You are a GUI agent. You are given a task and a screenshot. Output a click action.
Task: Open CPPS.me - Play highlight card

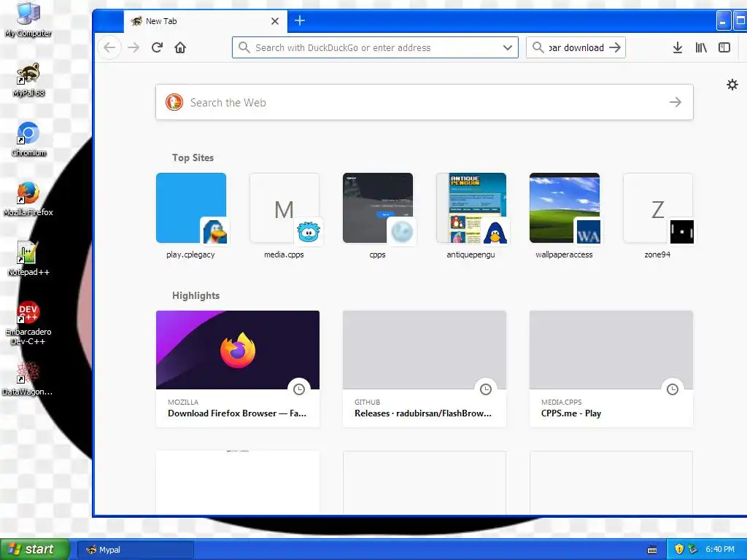[x=611, y=369]
